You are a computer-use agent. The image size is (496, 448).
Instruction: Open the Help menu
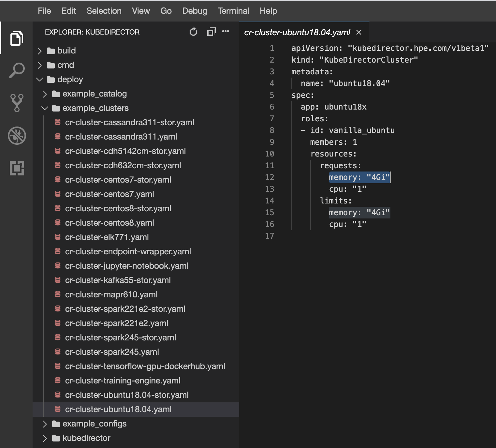pos(268,11)
